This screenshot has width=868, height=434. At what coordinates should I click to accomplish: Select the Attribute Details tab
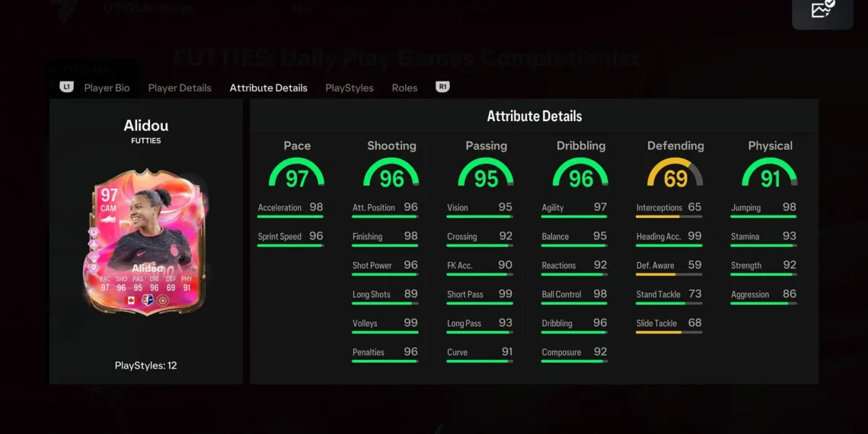(x=268, y=88)
